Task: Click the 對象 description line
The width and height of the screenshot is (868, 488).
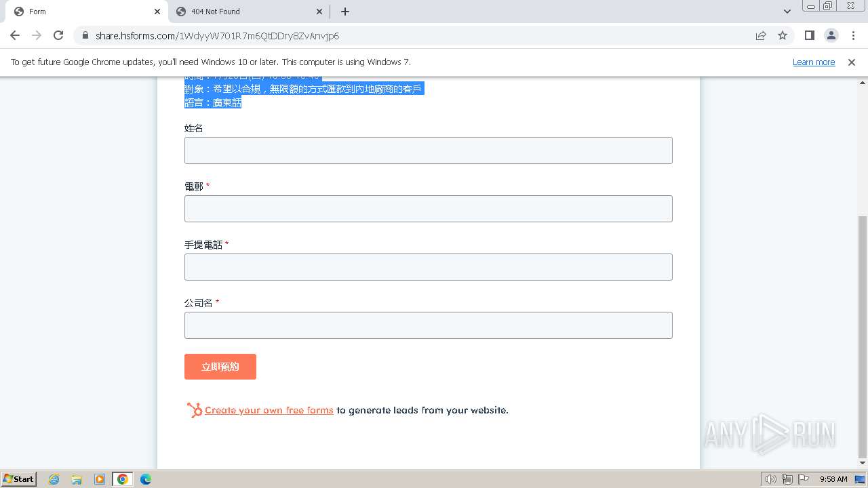Action: [304, 89]
